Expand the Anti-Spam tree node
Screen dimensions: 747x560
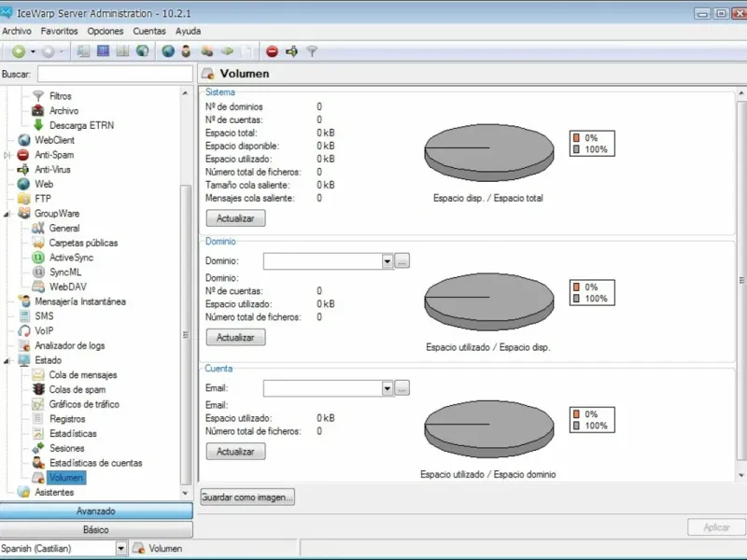7,155
